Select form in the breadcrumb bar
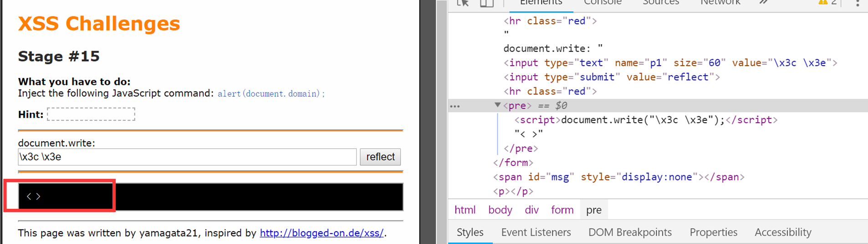The height and width of the screenshot is (244, 868). point(562,210)
